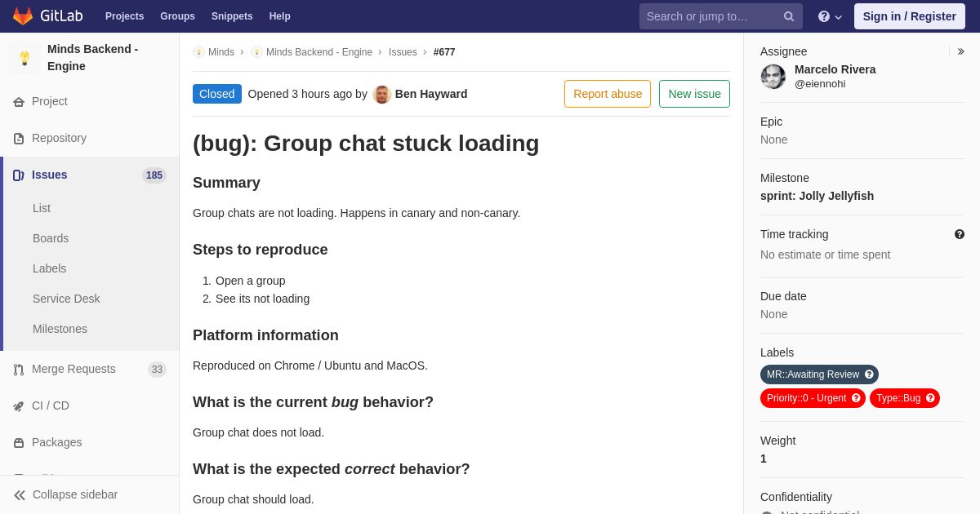This screenshot has height=514, width=980.
Task: Click the Report abuse button
Action: pos(608,94)
